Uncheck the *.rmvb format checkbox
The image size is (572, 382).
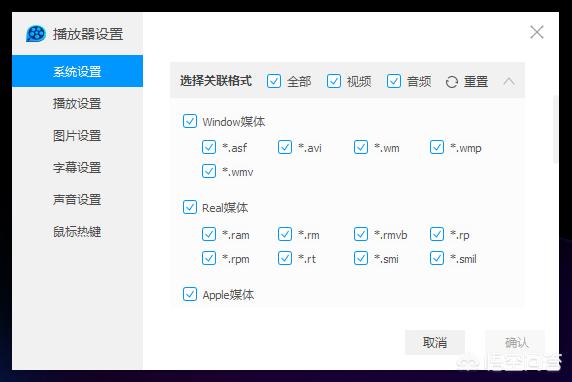tap(361, 234)
